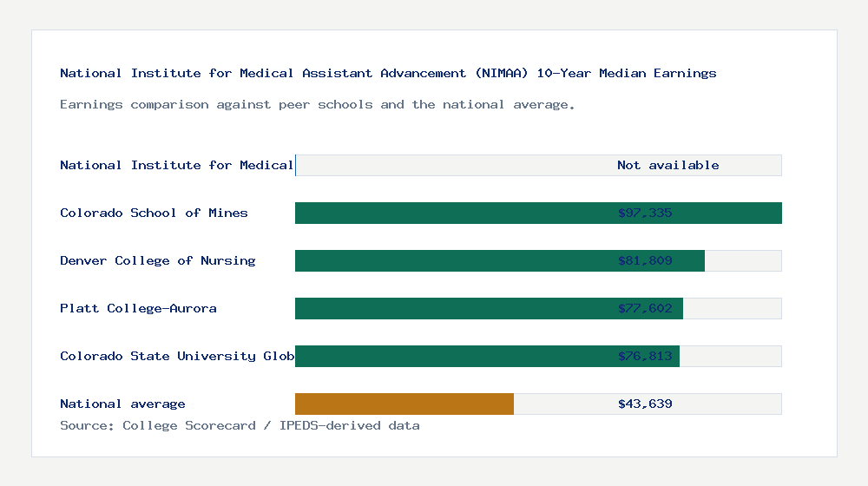Click the $77,602 value
This screenshot has height=486, width=868.
(x=645, y=308)
